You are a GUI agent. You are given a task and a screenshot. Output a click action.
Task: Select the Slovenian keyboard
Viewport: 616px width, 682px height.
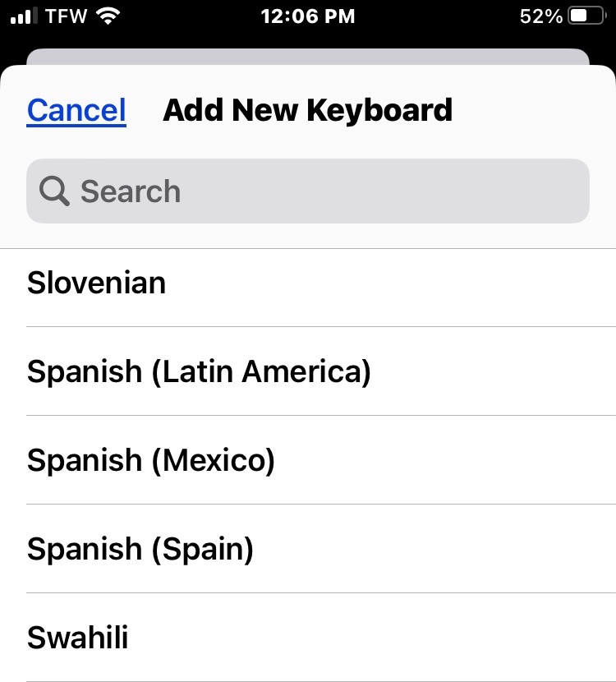pyautogui.click(x=308, y=283)
